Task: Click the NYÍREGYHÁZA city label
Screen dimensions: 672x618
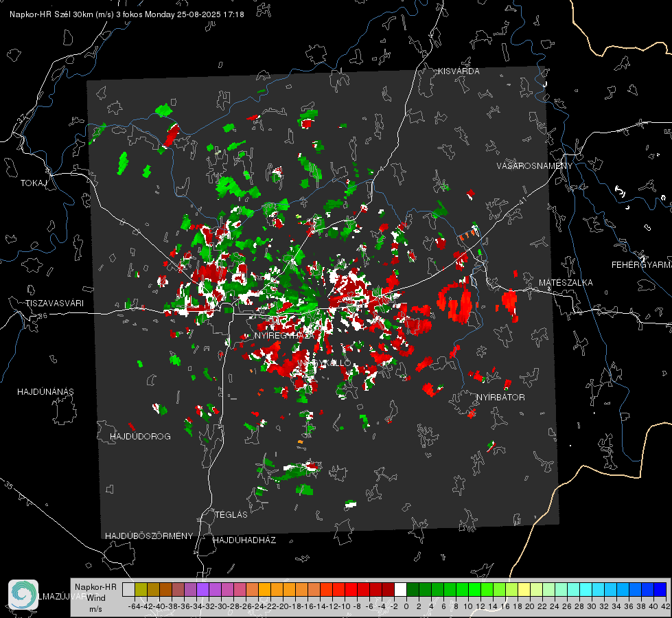Action: [283, 335]
